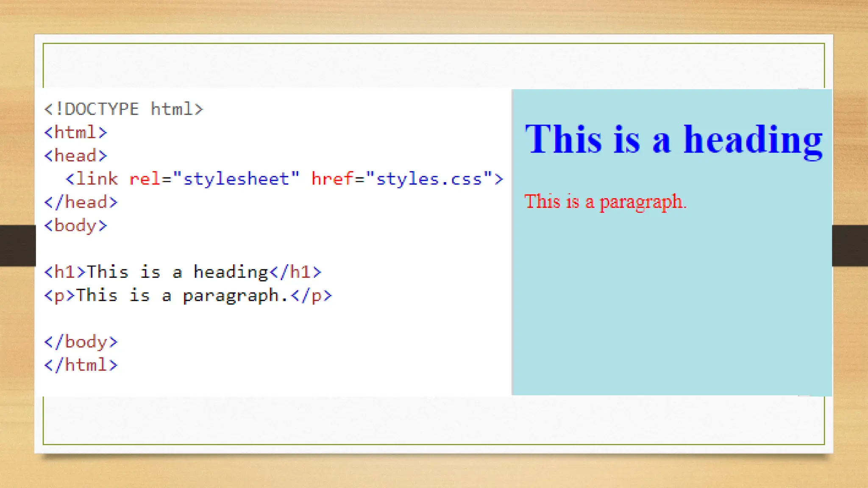868x488 pixels.
Task: Click the closing body tag
Action: point(81,342)
